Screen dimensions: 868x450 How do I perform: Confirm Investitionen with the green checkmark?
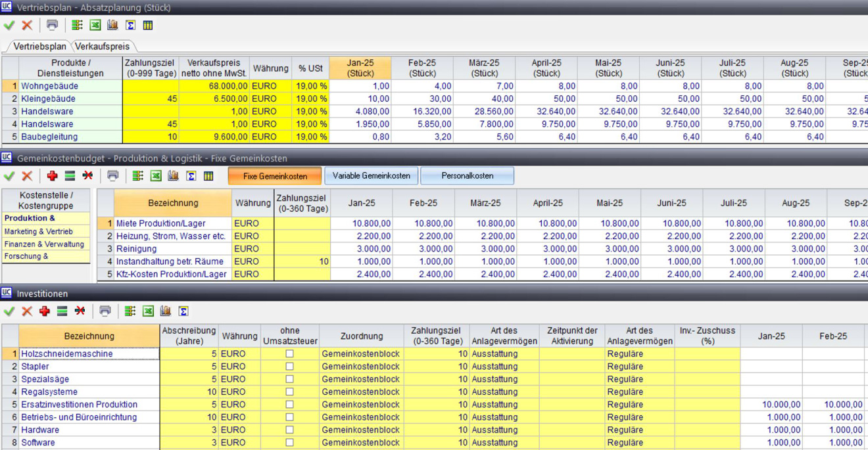pyautogui.click(x=9, y=311)
